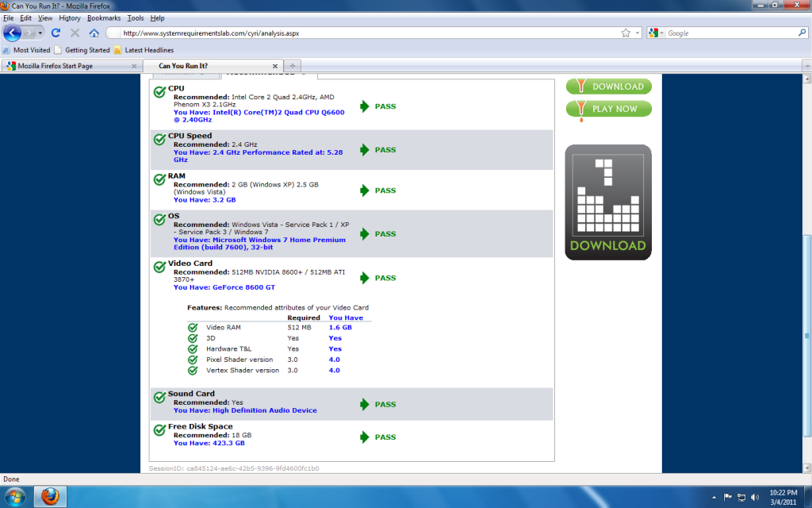Click "You Have: 423.3 GB" disk value

(x=209, y=443)
